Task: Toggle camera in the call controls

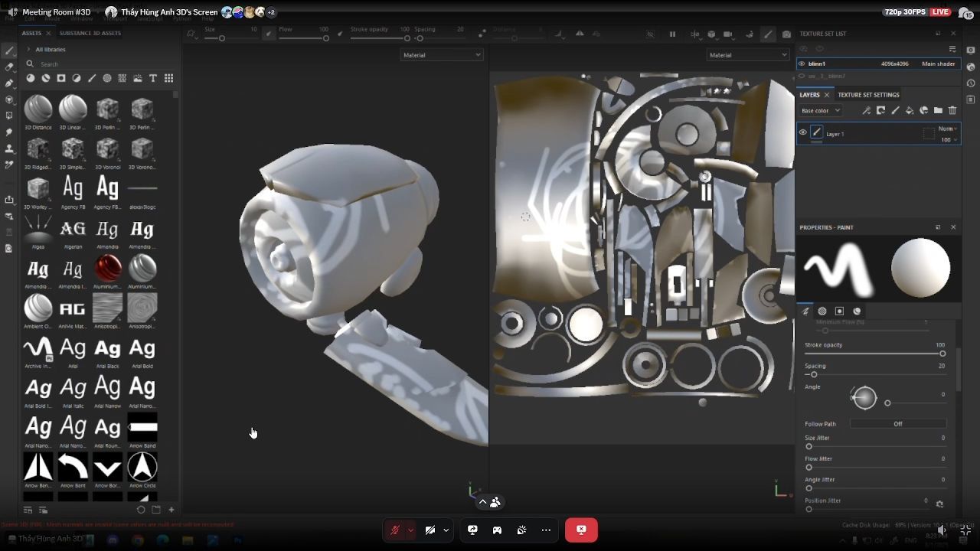Action: pos(430,530)
